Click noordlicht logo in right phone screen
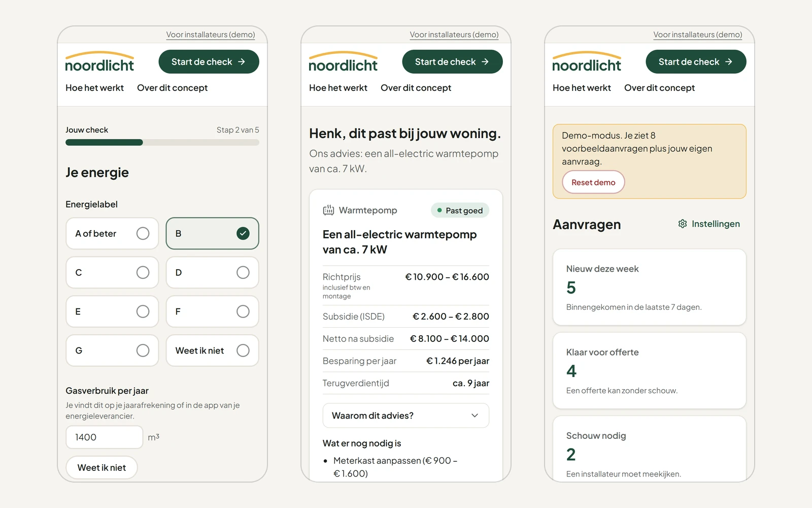 coord(587,62)
